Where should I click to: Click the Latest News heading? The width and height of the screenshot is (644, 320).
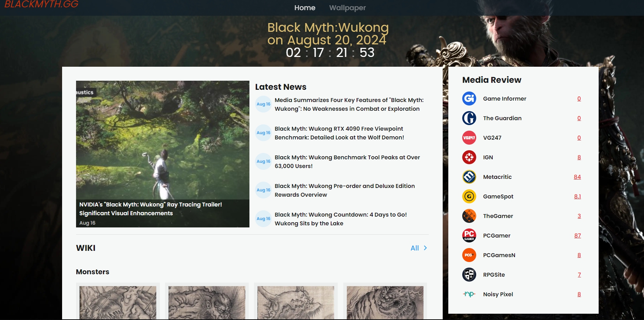tap(280, 87)
